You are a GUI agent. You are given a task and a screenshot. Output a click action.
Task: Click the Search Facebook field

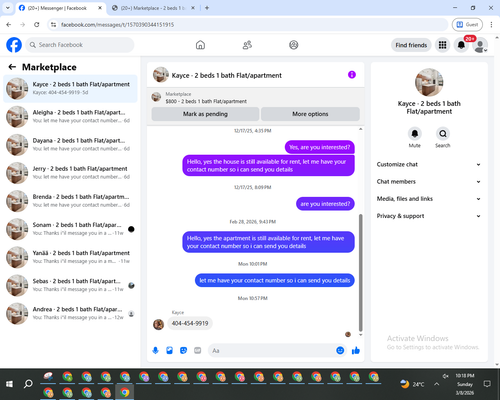80,45
